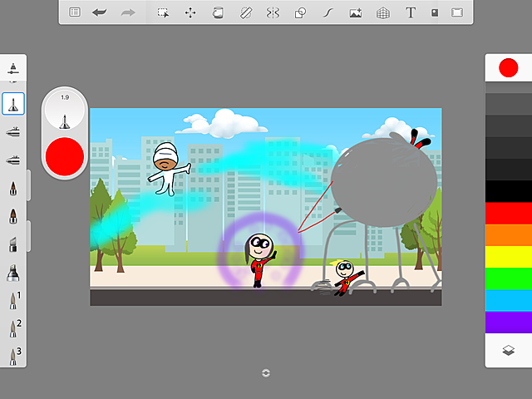Screen dimensions: 532x399
Task: Select the chisel-tip marker brush
Action: 13,244
